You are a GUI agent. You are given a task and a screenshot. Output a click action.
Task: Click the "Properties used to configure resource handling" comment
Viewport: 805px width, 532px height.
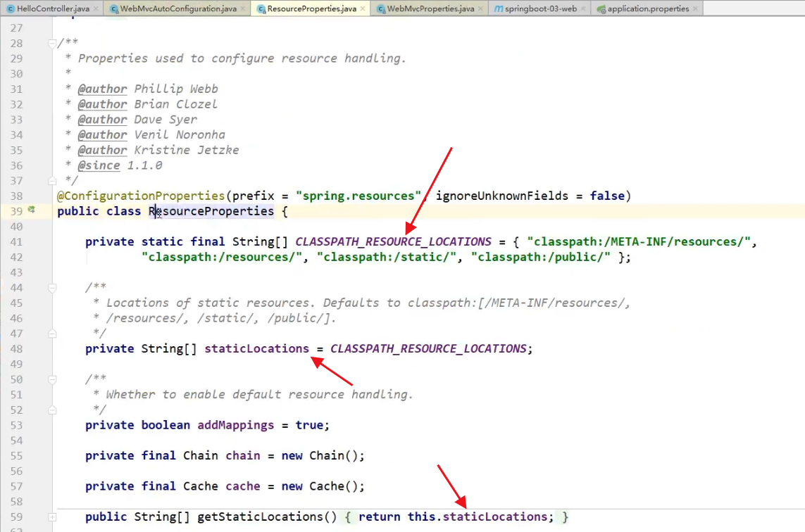click(242, 58)
